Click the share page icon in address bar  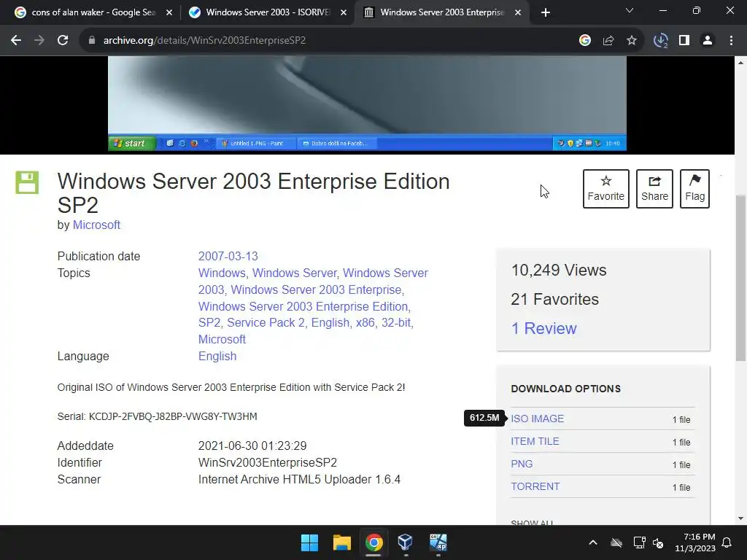click(x=608, y=41)
